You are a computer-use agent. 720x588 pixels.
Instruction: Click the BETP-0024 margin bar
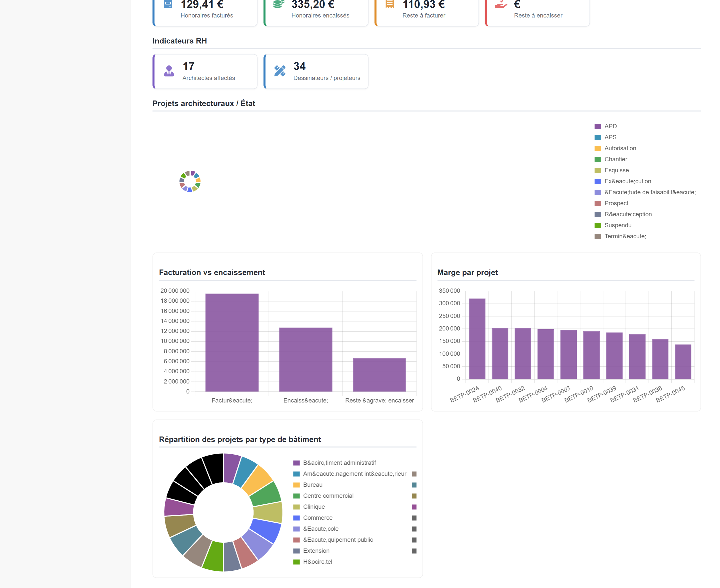point(477,339)
